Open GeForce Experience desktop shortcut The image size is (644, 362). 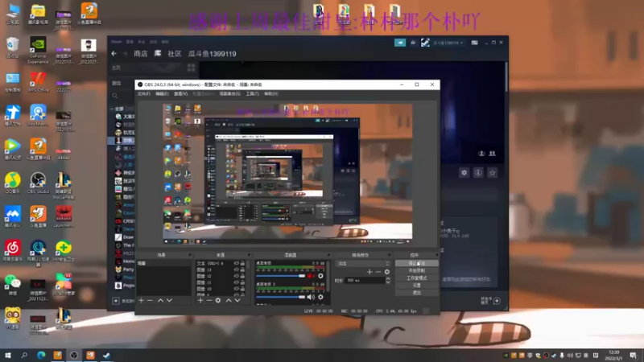pos(38,50)
